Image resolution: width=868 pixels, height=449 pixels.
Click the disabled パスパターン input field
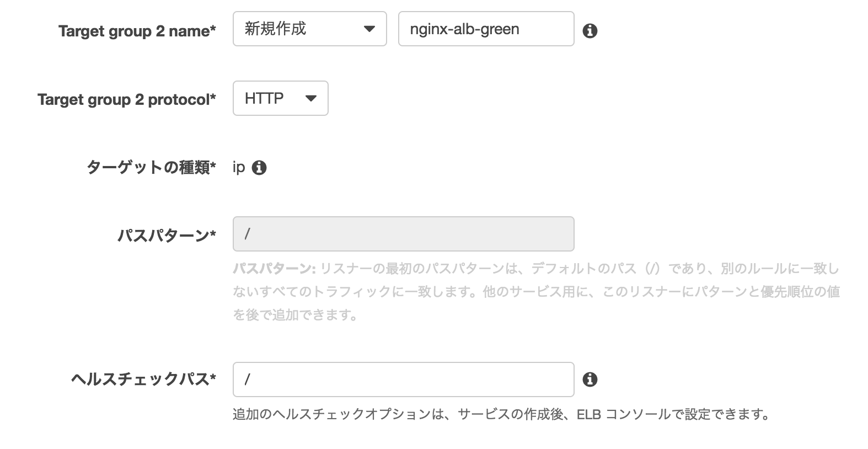point(404,234)
